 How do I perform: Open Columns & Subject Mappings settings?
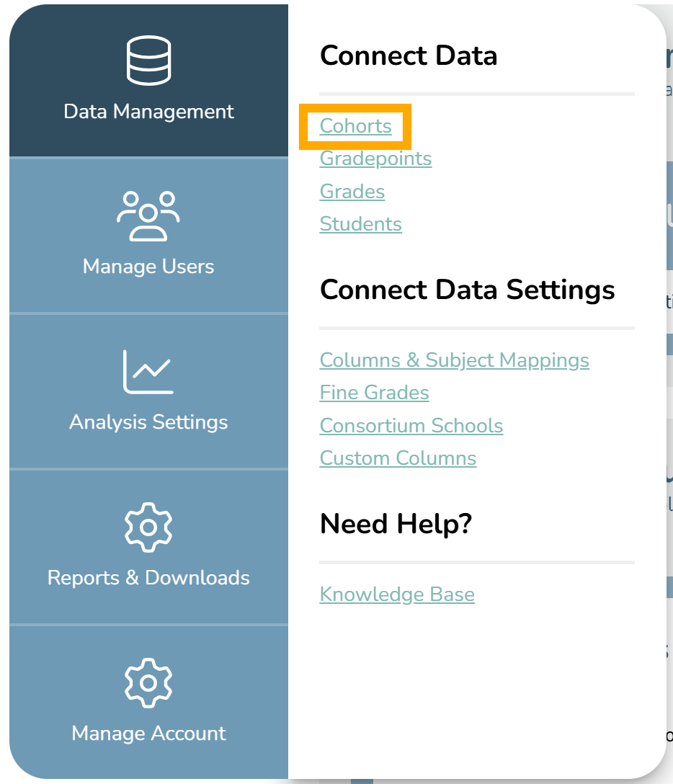tap(455, 360)
